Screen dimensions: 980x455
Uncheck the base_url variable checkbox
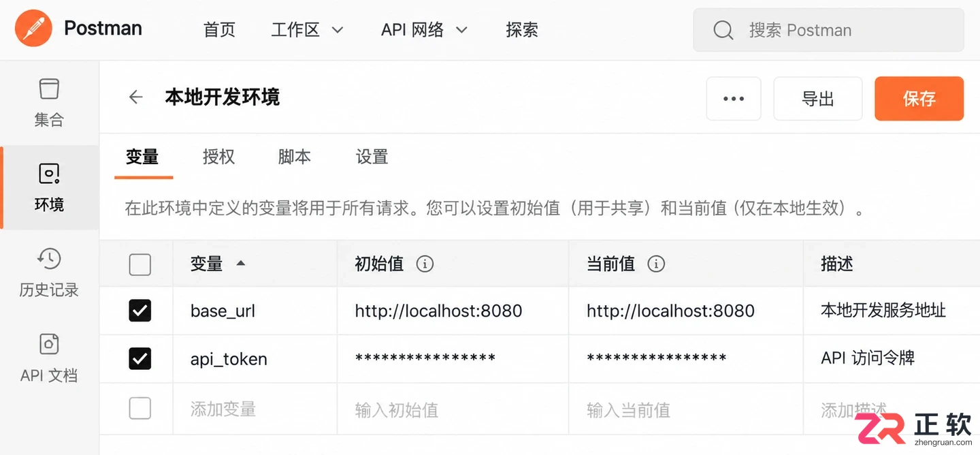tap(140, 311)
